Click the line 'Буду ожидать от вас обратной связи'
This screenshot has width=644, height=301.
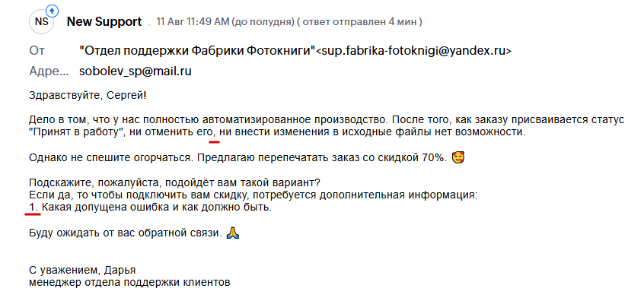tap(126, 233)
